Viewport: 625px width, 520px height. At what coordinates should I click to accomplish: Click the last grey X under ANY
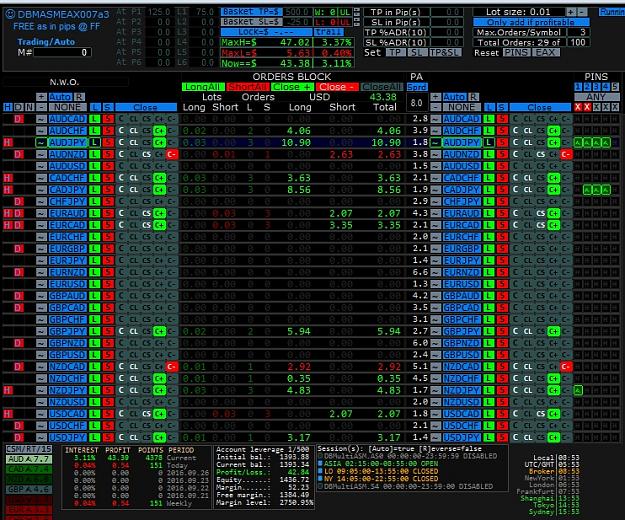tap(615, 107)
